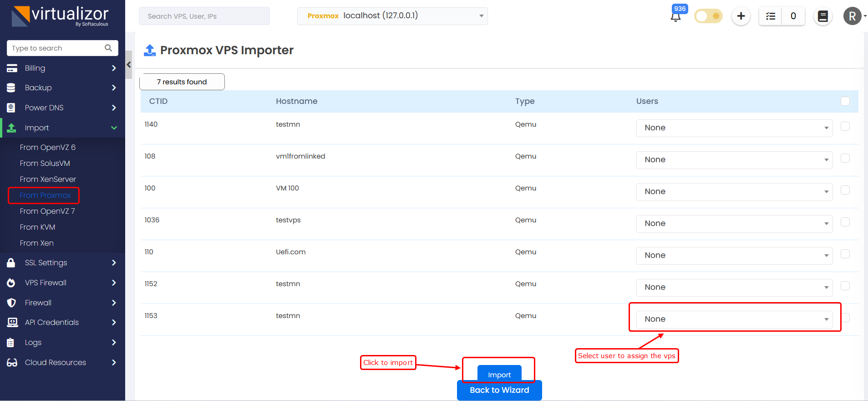The width and height of the screenshot is (868, 401).
Task: Tick the checkbox for CTID 100
Action: 845,190
